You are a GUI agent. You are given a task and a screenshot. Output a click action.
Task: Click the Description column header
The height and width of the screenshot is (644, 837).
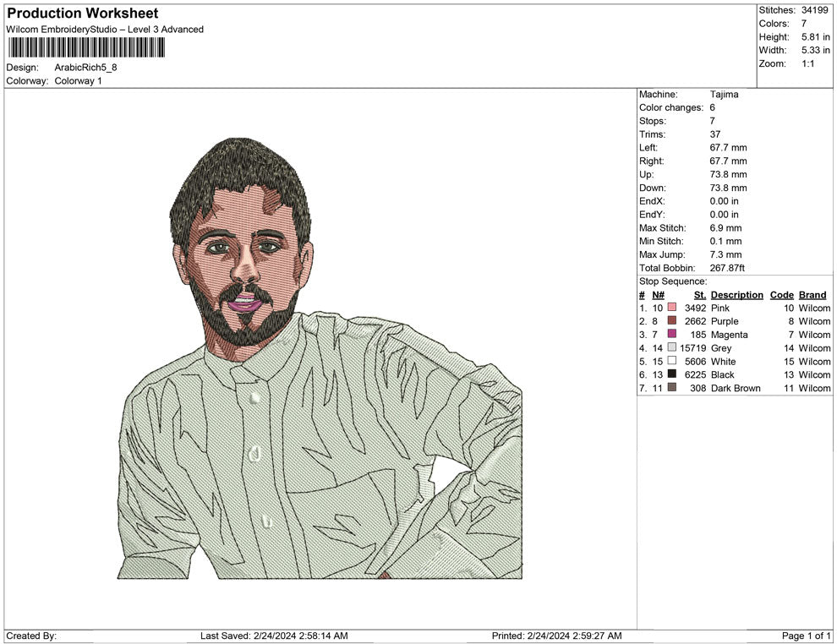pos(736,295)
